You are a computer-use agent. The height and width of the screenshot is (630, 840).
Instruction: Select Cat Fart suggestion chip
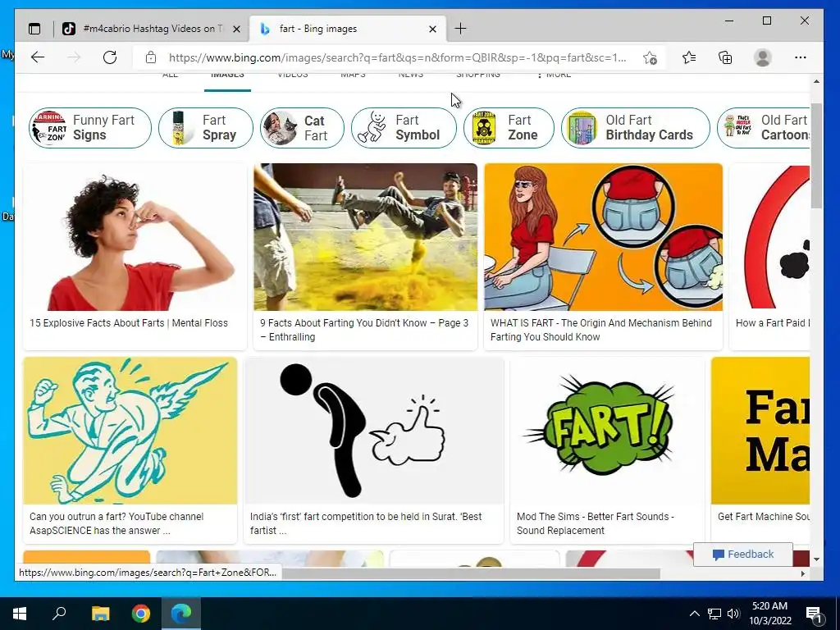(x=302, y=127)
